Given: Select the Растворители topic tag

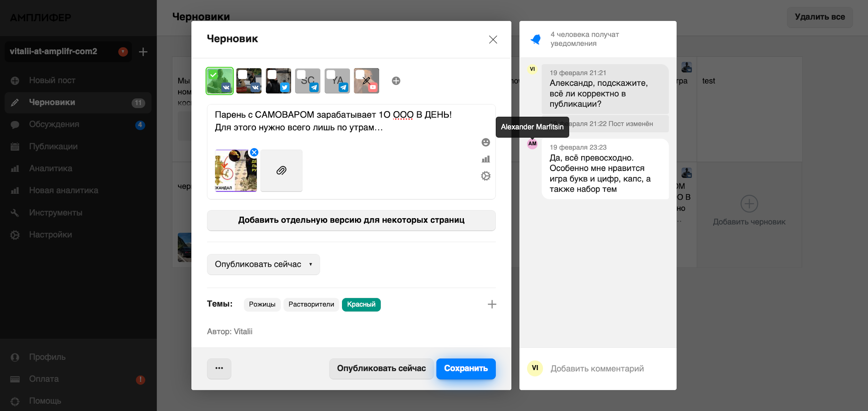Looking at the screenshot, I should 311,304.
